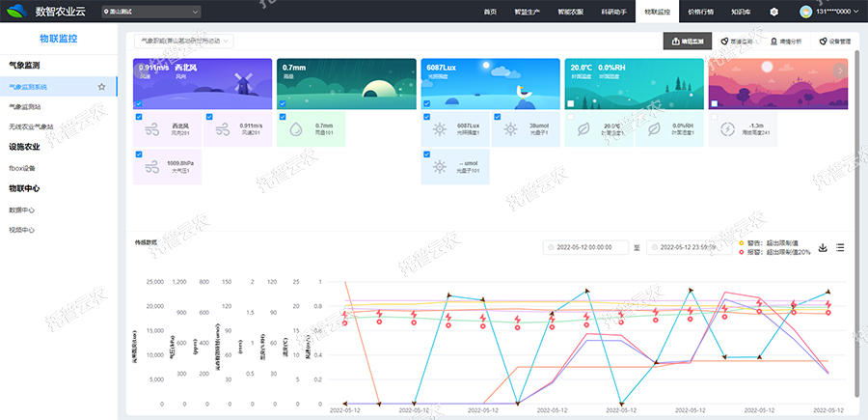Click the 数智农业云 cloud logo
The width and height of the screenshot is (868, 420).
click(x=17, y=12)
